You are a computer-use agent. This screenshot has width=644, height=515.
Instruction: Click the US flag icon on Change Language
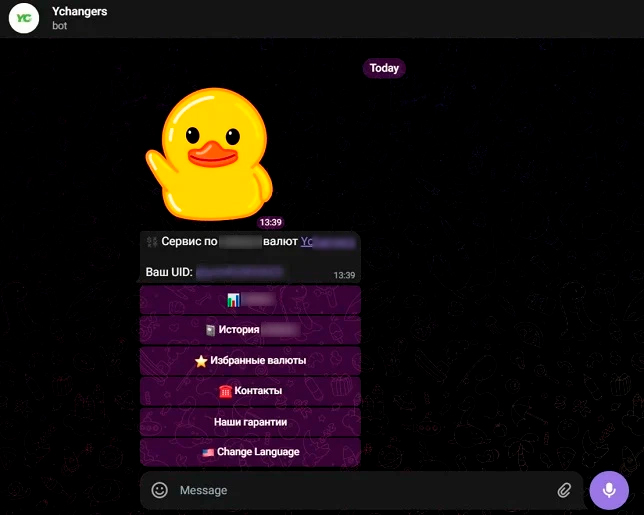tap(208, 452)
